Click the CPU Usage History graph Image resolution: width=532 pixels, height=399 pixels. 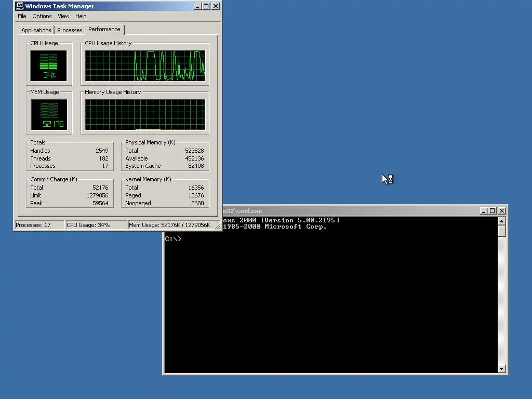pyautogui.click(x=145, y=66)
